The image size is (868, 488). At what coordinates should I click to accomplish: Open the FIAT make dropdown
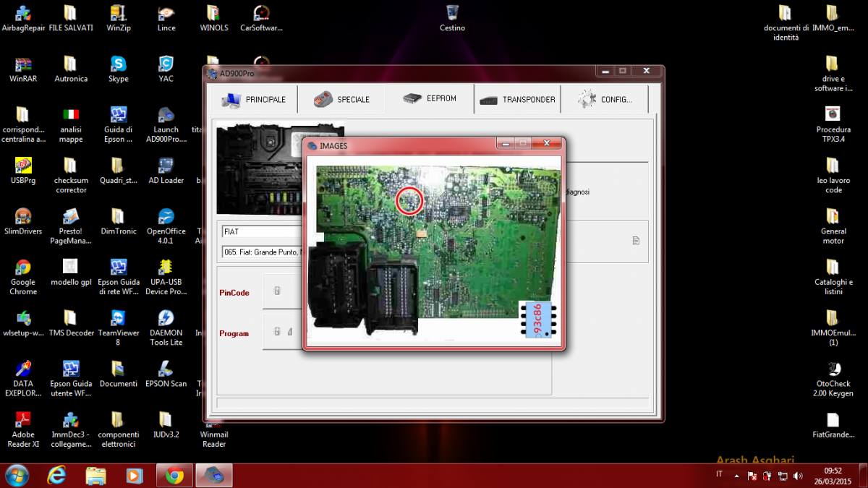pos(262,232)
